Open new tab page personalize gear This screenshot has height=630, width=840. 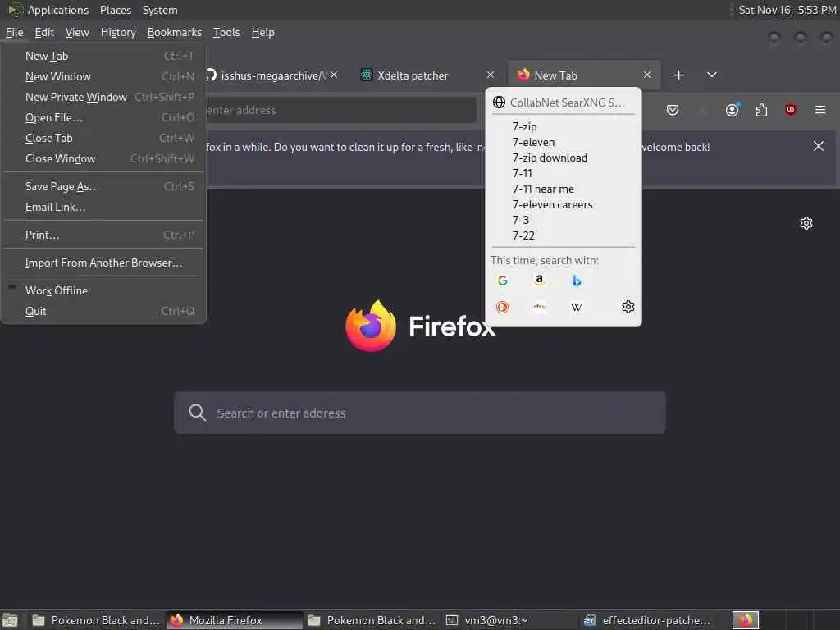pyautogui.click(x=806, y=223)
